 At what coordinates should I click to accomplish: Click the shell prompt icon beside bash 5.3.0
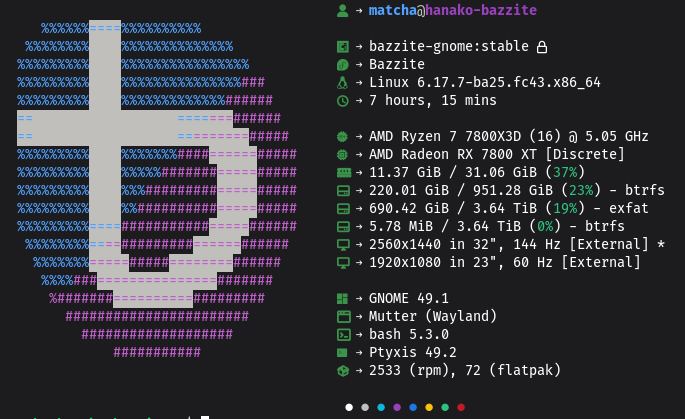343,335
